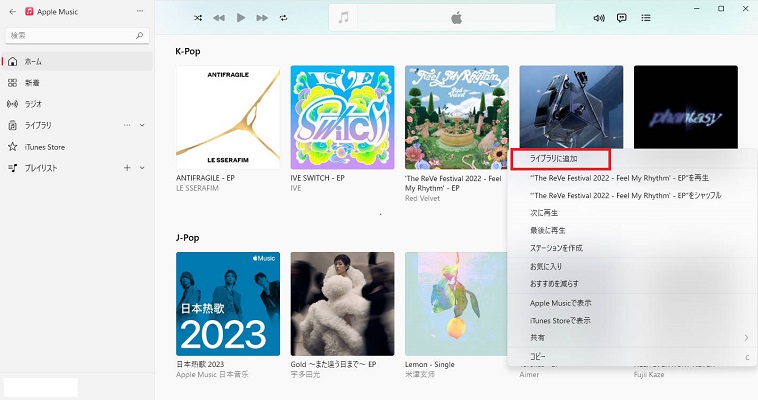The image size is (758, 400).
Task: Click the music note artwork placeholder
Action: 343,18
